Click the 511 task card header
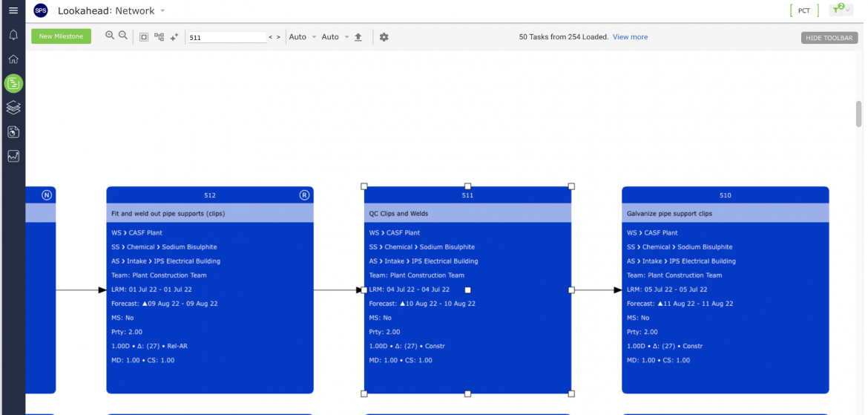This screenshot has height=415, width=868. point(468,195)
